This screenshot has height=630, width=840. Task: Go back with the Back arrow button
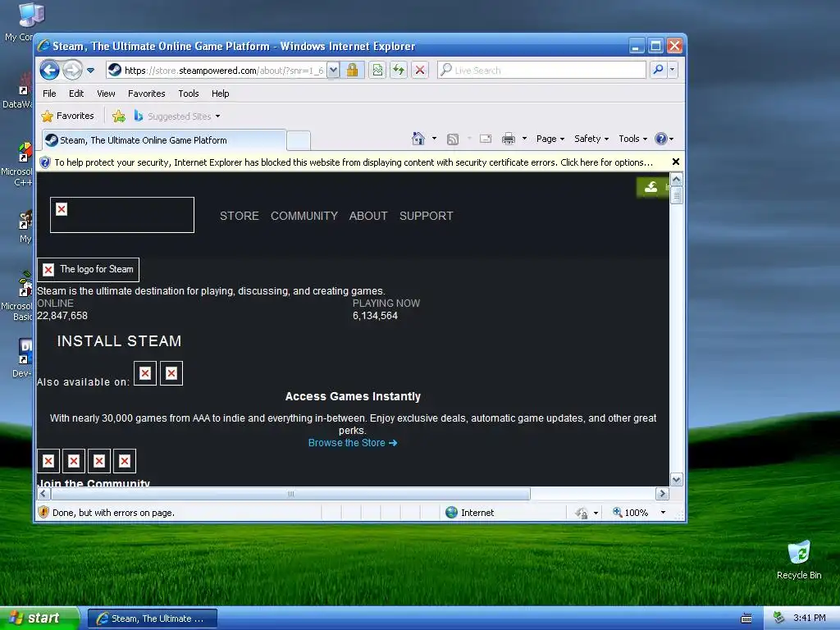click(49, 71)
